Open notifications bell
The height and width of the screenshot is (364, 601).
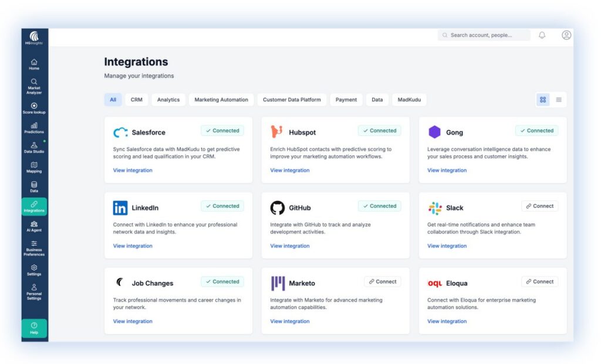point(542,35)
